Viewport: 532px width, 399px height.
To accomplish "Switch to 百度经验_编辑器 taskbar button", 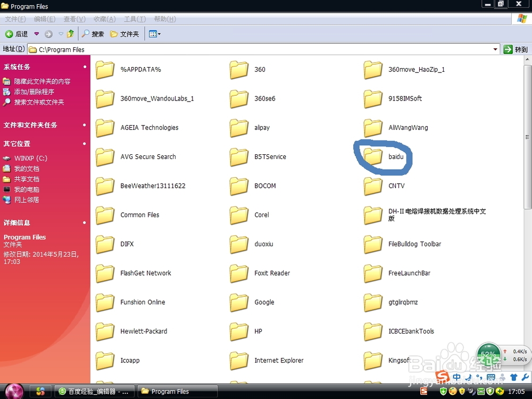I will click(x=95, y=392).
